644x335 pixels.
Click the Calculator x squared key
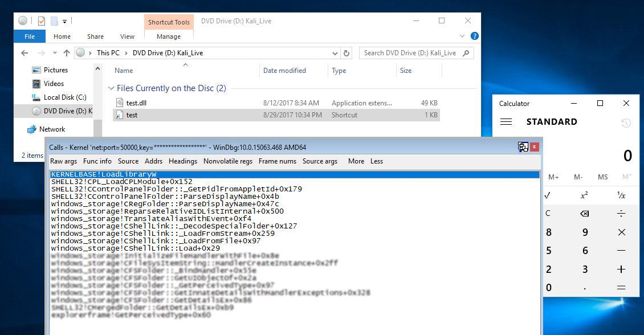tap(584, 195)
